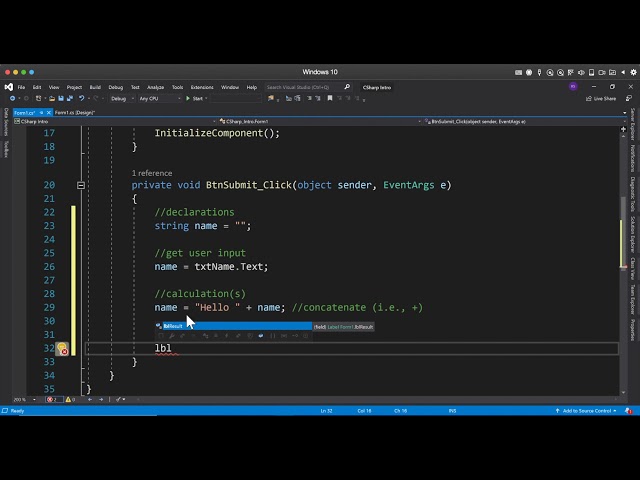
Task: Open the Toolbox side tab
Action: [x=6, y=149]
